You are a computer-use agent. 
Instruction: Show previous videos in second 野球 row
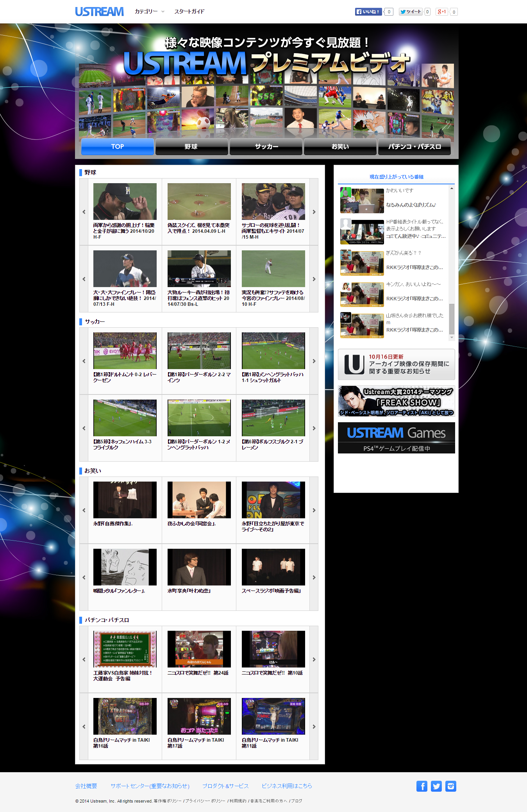84,279
